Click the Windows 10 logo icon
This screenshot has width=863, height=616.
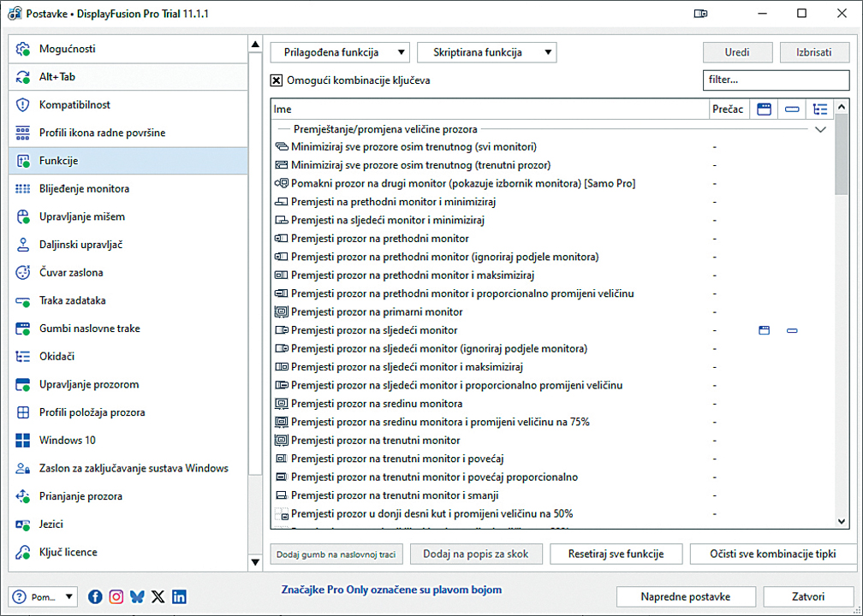(x=22, y=440)
